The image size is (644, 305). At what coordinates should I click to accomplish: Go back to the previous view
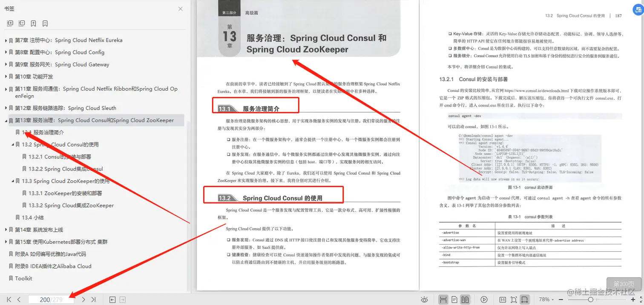click(112, 299)
